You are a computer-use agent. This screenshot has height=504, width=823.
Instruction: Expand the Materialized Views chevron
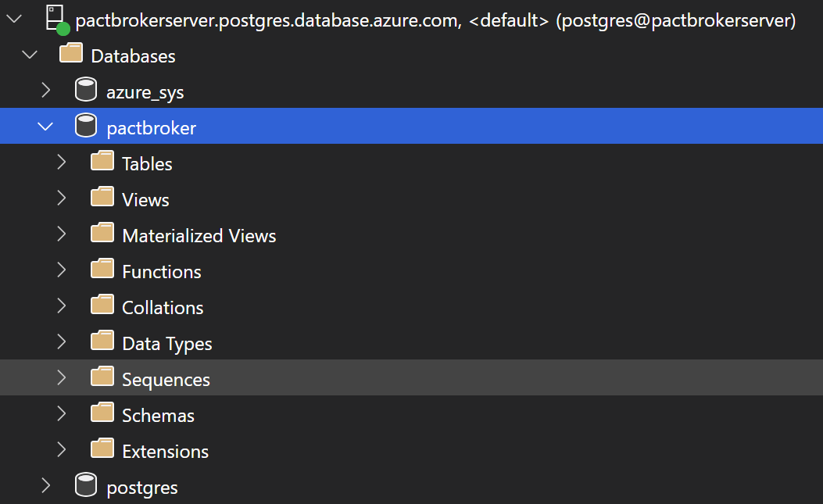(62, 234)
